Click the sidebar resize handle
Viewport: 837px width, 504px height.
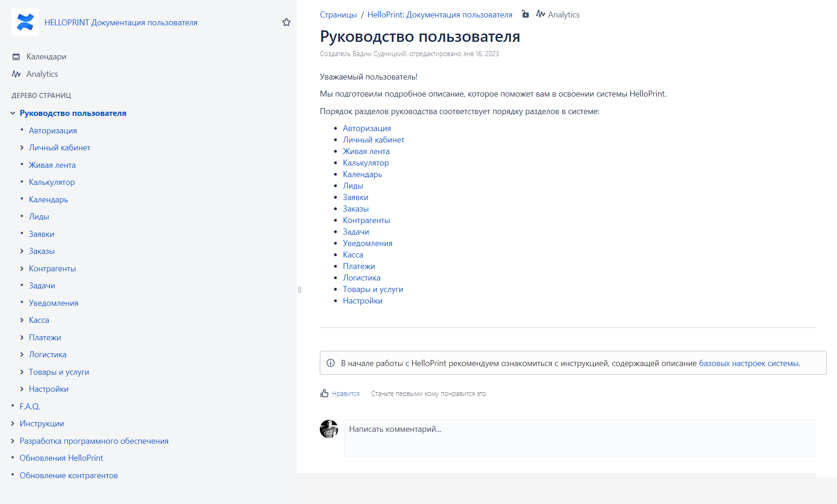tap(300, 290)
